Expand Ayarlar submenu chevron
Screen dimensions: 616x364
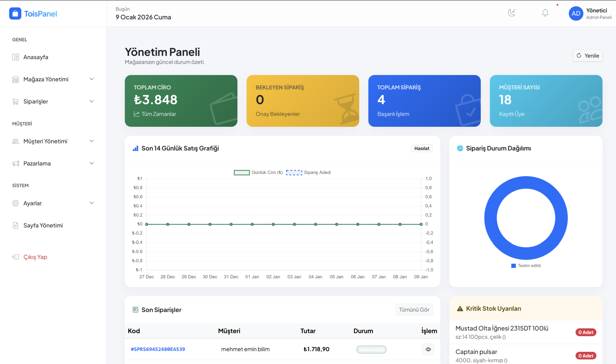91,203
